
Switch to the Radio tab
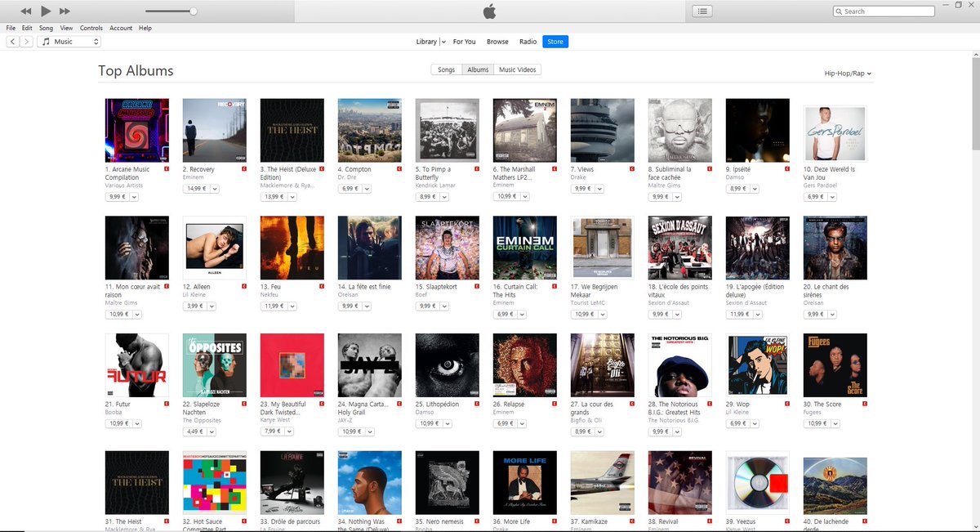528,41
